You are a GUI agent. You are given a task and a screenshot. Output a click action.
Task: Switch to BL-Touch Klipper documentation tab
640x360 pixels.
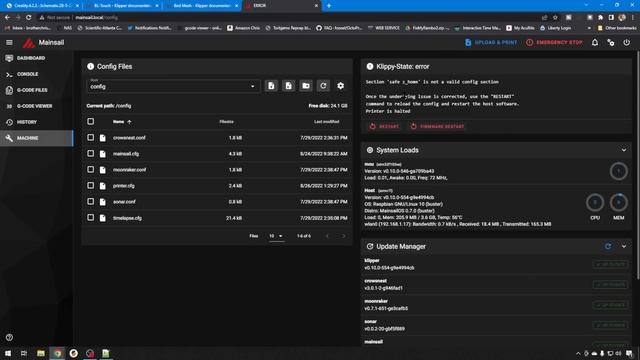point(122,6)
